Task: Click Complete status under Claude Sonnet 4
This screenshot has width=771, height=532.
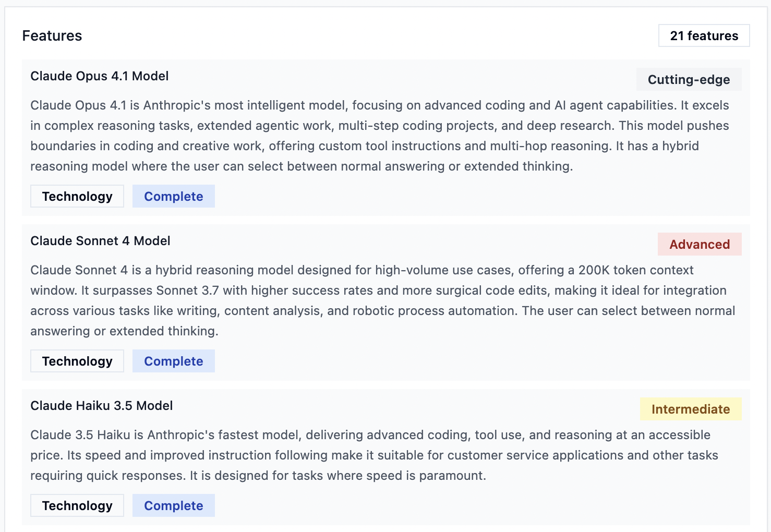Action: tap(173, 360)
